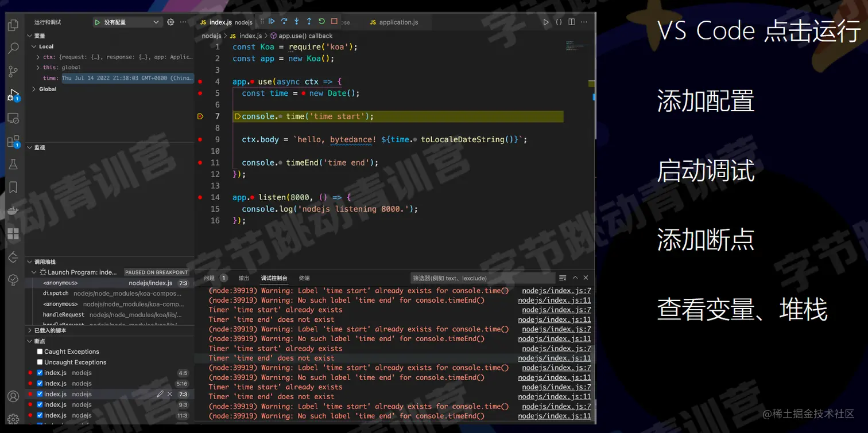Viewport: 868px width, 433px height.
Task: Toggle the gutter breakpoint on line 14
Action: click(200, 197)
